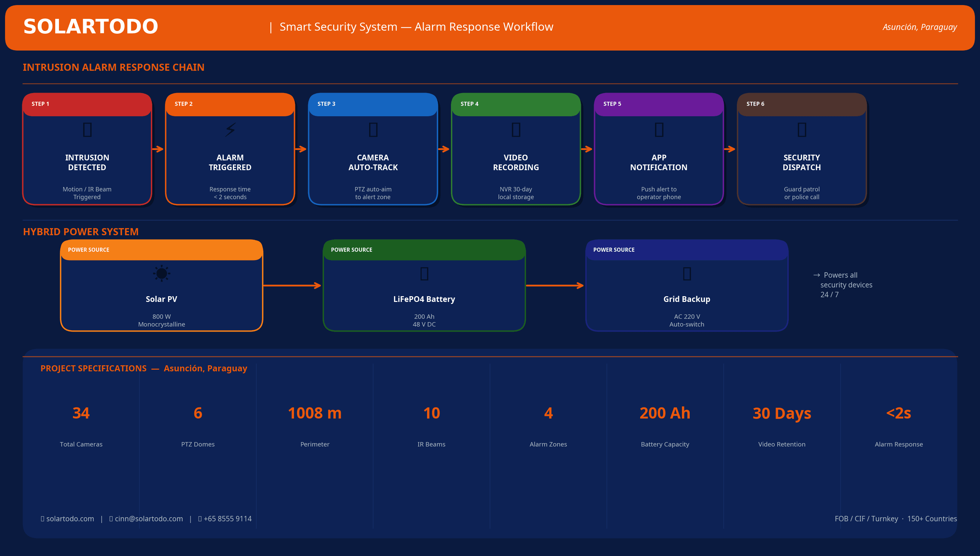Click the Guard patrol or police call text
Image resolution: width=980 pixels, height=556 pixels.
(x=802, y=193)
